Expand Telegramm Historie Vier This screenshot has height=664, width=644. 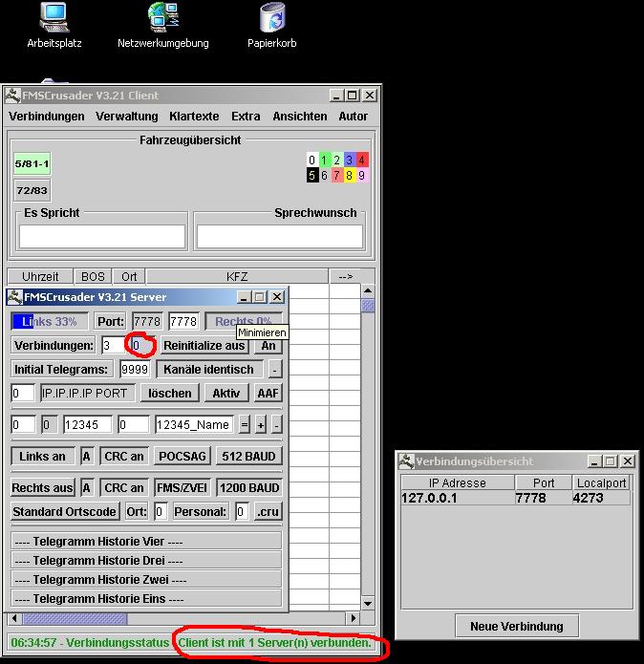click(147, 541)
